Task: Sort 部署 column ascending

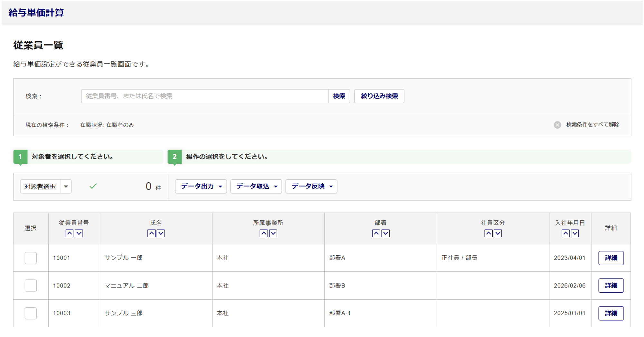Action: [x=376, y=233]
